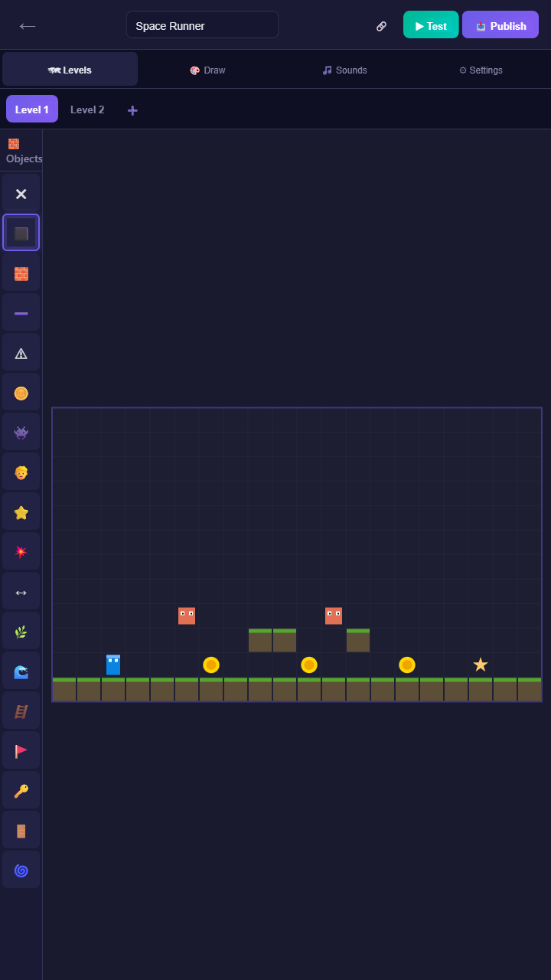Viewport: 551px width, 980px height.
Task: Add a new level with plus
Action: tap(132, 110)
